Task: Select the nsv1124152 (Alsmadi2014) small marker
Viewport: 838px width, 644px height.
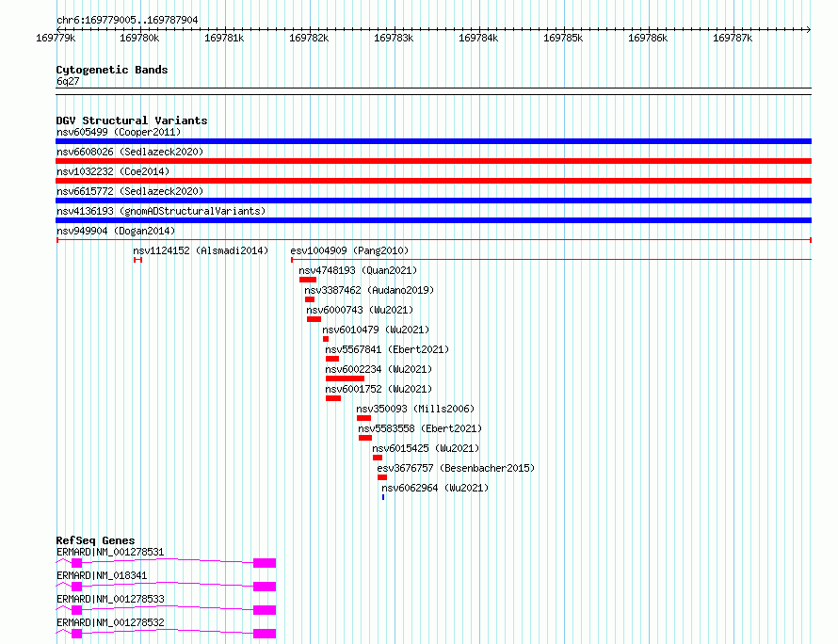Action: (137, 260)
